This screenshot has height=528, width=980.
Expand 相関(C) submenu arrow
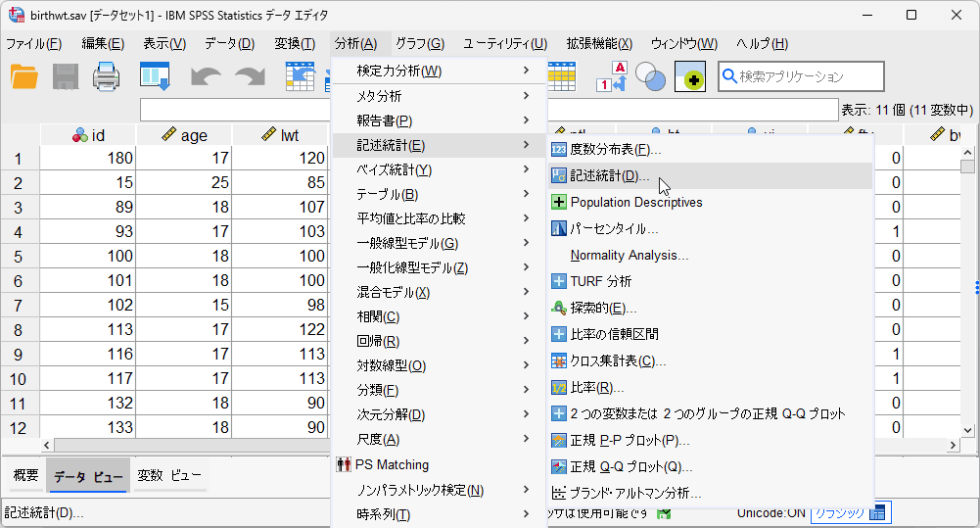point(527,316)
